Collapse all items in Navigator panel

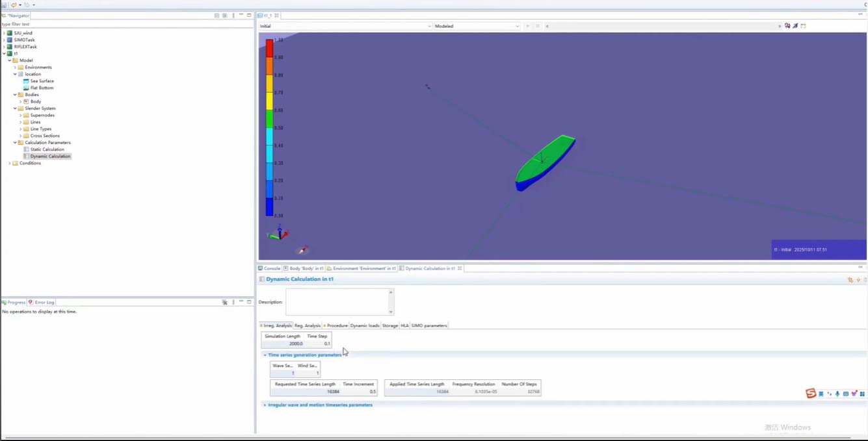217,16
